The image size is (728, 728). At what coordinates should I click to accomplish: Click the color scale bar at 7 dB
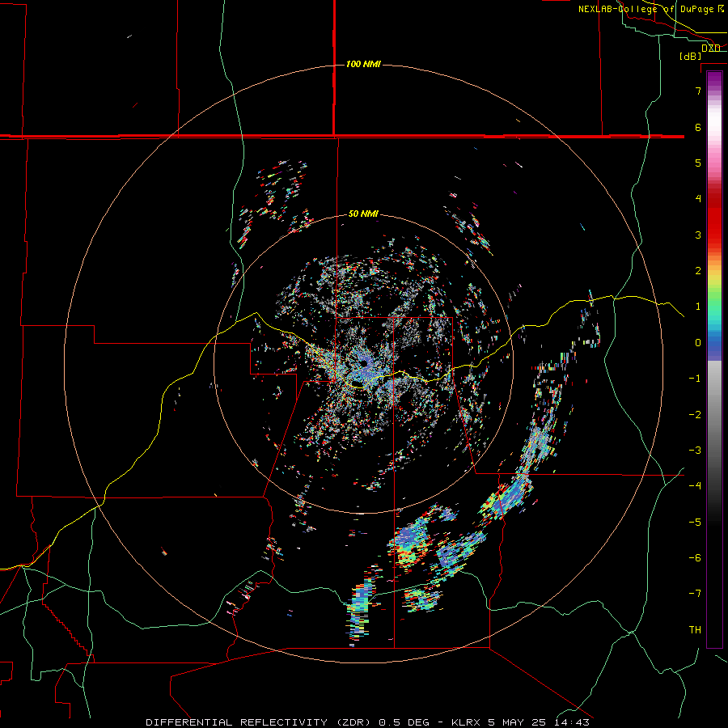[714, 91]
